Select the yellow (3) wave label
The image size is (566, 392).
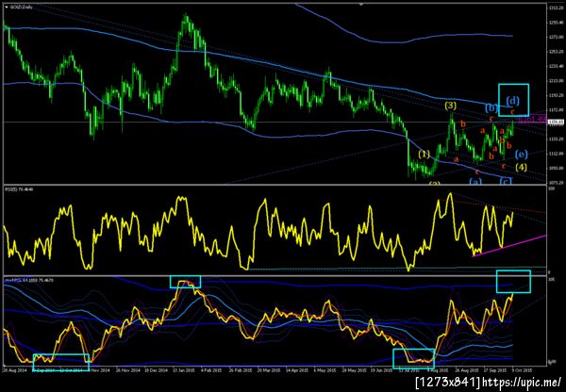[451, 106]
